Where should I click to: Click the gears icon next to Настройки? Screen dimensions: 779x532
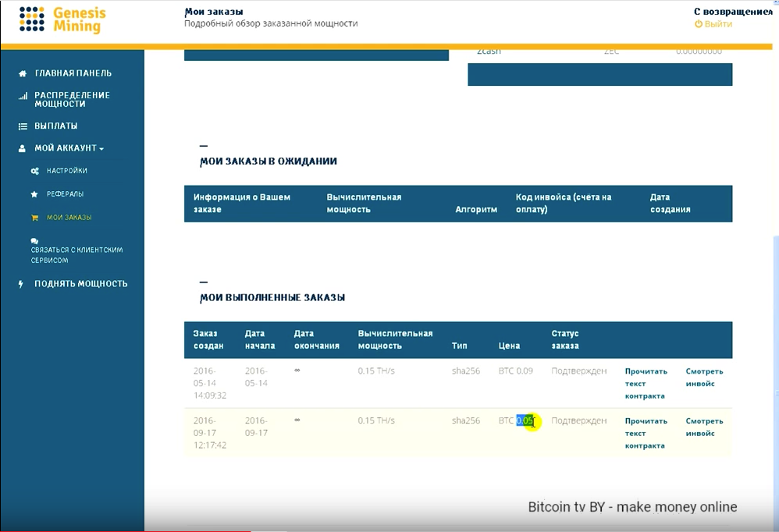point(34,171)
